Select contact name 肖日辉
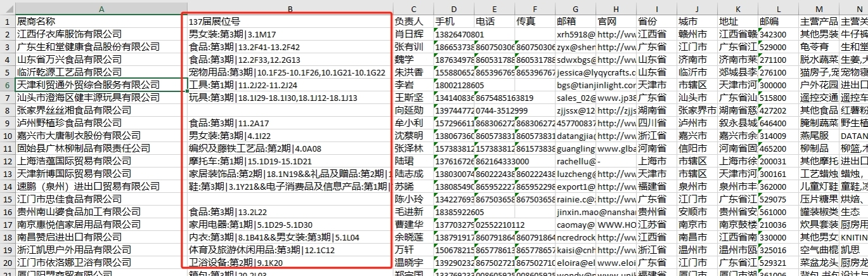Image resolution: width=868 pixels, height=276 pixels. (x=413, y=34)
